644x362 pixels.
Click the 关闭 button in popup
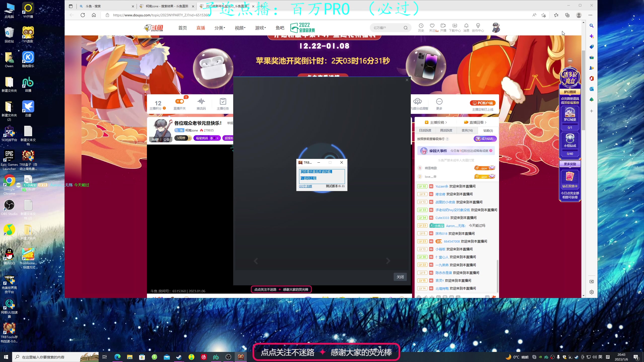(400, 277)
